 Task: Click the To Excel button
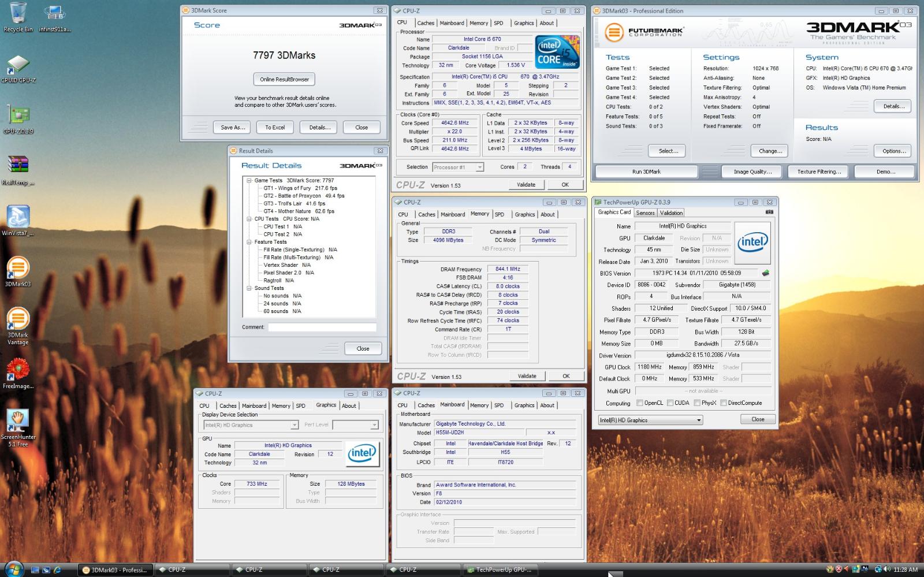275,127
